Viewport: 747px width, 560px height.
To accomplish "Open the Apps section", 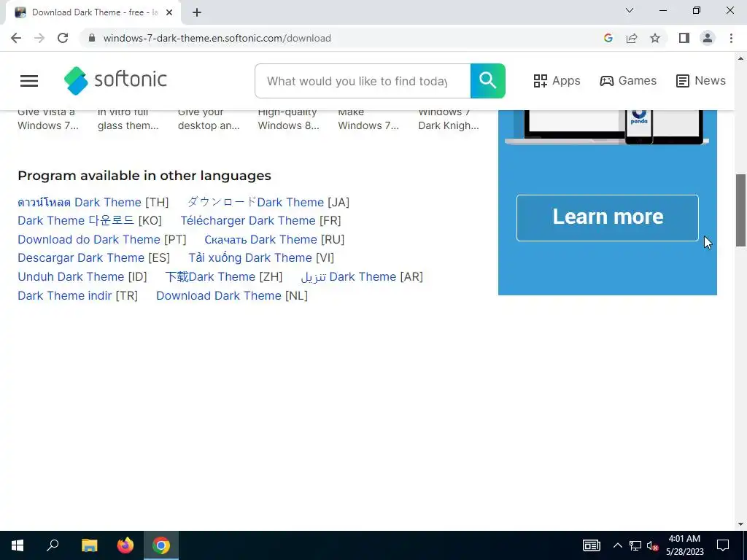I will [557, 80].
